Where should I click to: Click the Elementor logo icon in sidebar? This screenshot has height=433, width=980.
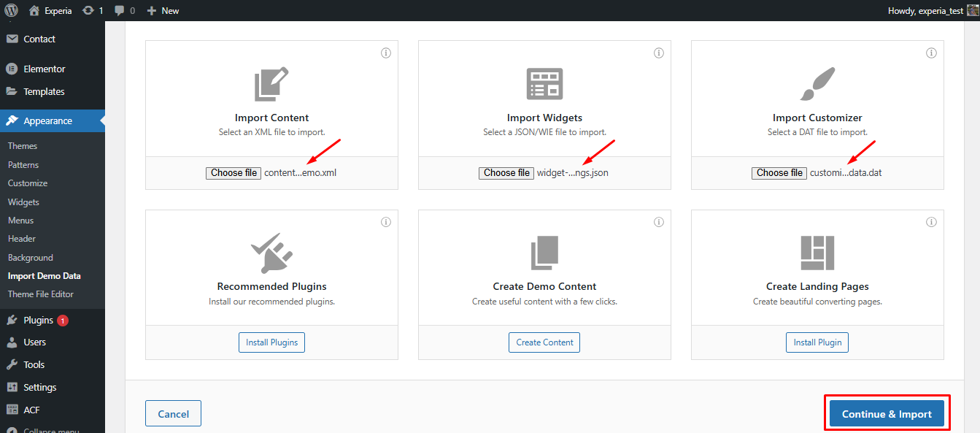[x=12, y=69]
